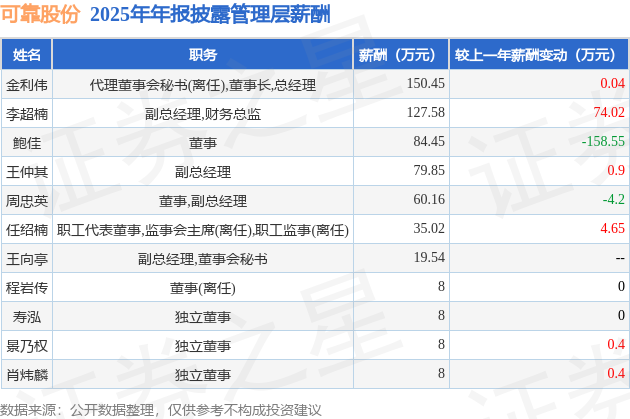Click change 0.4 in 肖炜麟 row
The height and width of the screenshot is (419, 630).
coord(616,373)
